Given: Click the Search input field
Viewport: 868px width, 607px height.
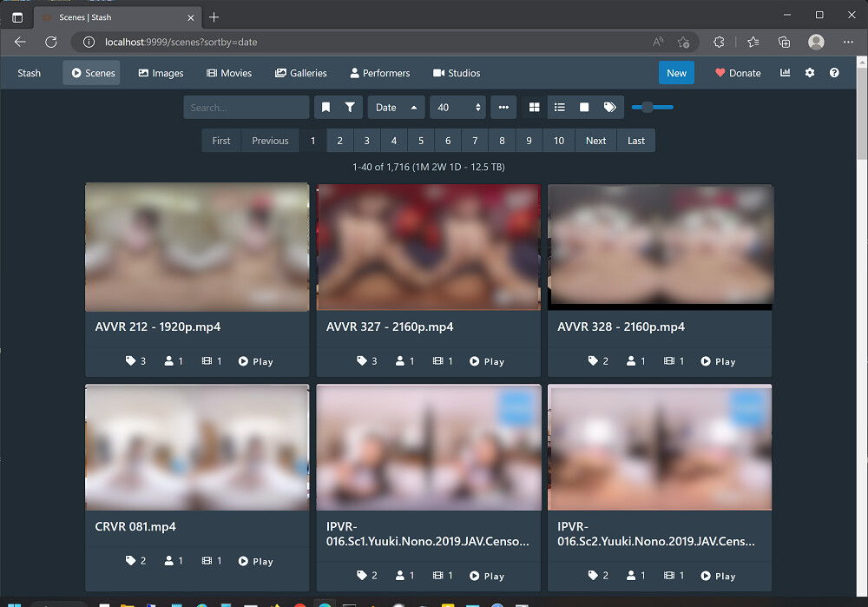Looking at the screenshot, I should [247, 108].
